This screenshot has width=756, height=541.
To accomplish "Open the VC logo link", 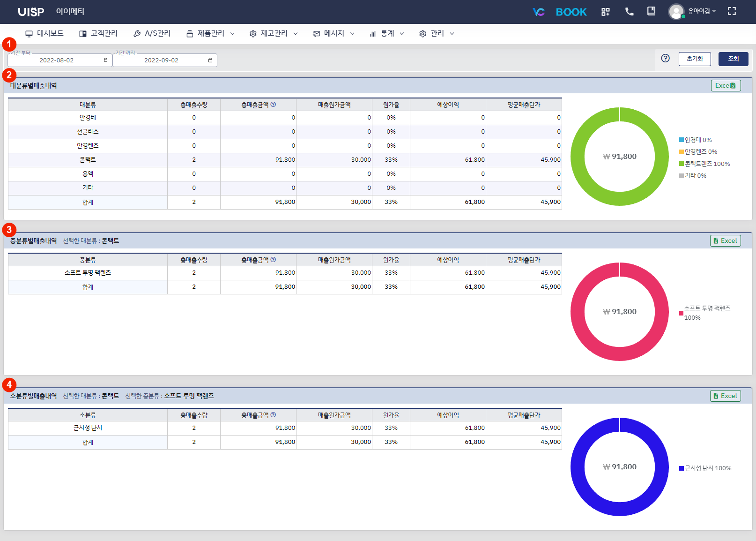I will point(539,12).
